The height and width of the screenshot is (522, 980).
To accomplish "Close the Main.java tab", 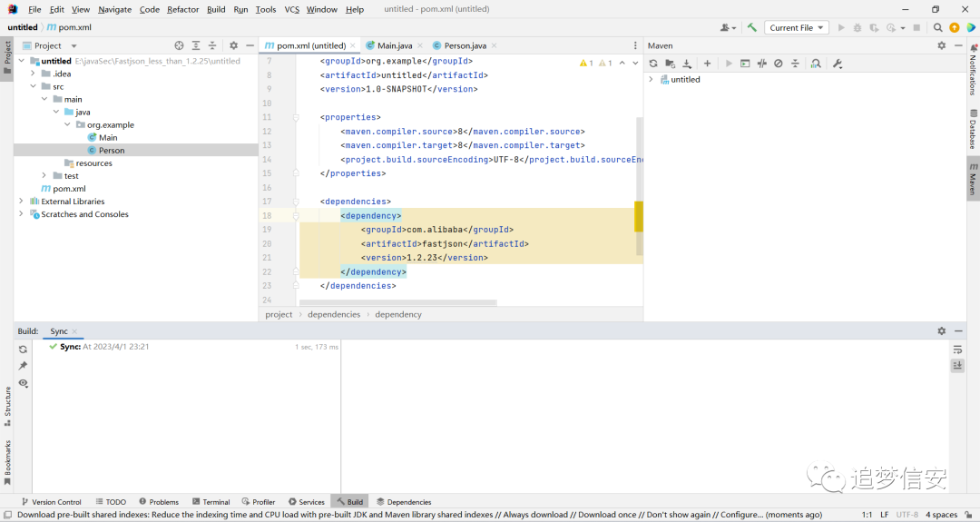I will (420, 45).
